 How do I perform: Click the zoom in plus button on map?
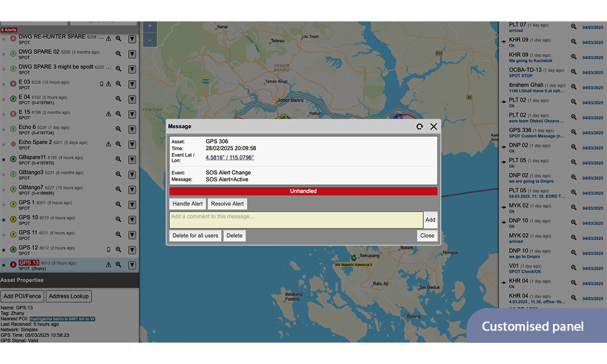pos(150,26)
